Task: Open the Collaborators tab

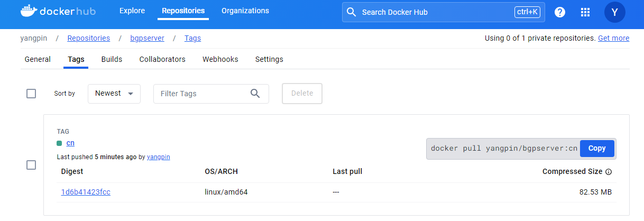Action: [x=162, y=59]
